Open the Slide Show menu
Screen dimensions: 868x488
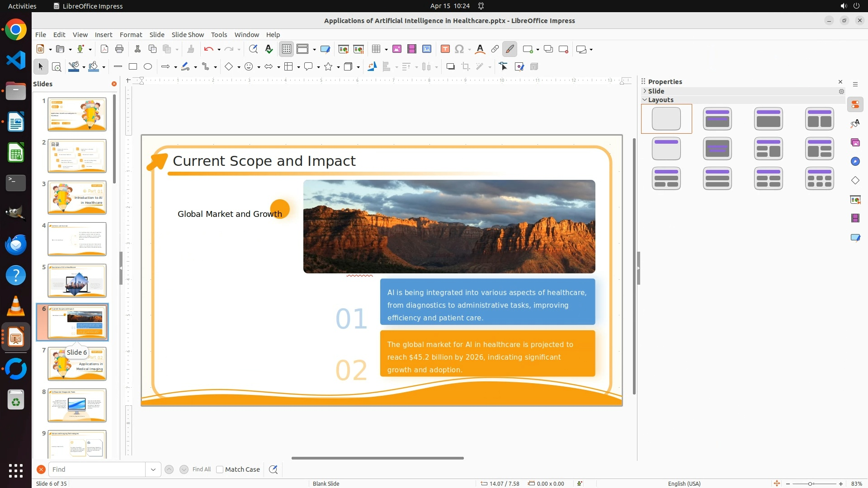(x=188, y=35)
